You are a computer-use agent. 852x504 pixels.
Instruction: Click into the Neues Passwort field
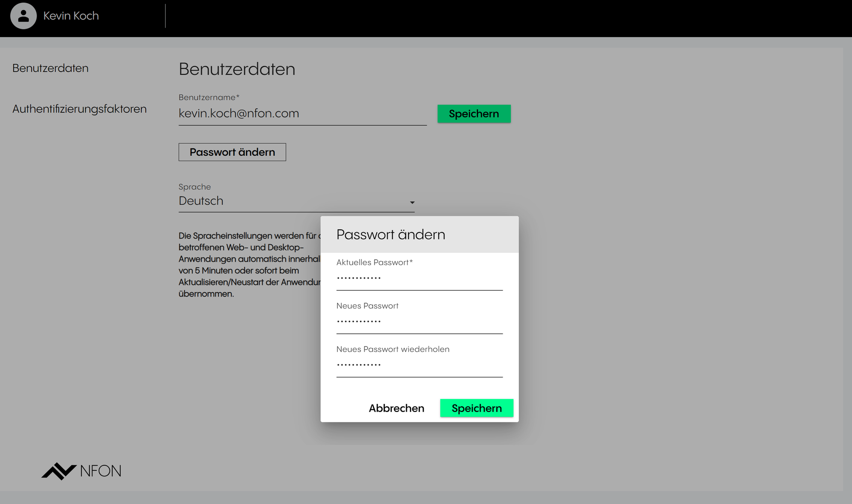click(x=419, y=323)
